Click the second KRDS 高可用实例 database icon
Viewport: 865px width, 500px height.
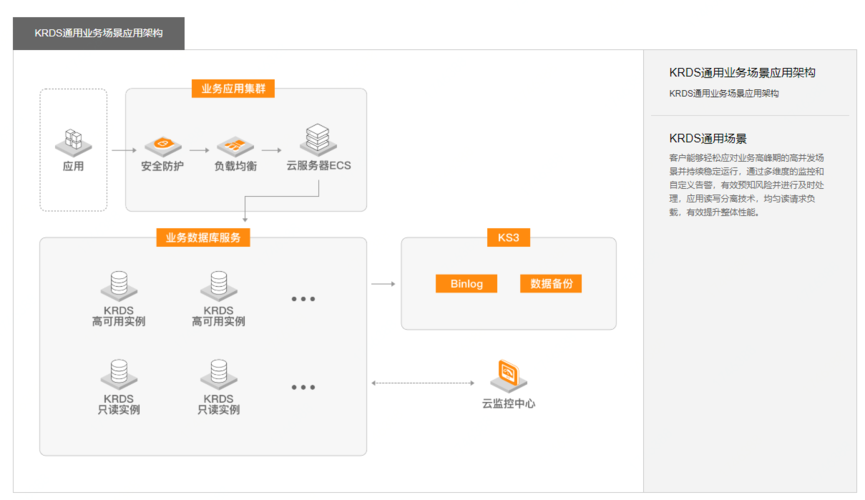tap(218, 286)
